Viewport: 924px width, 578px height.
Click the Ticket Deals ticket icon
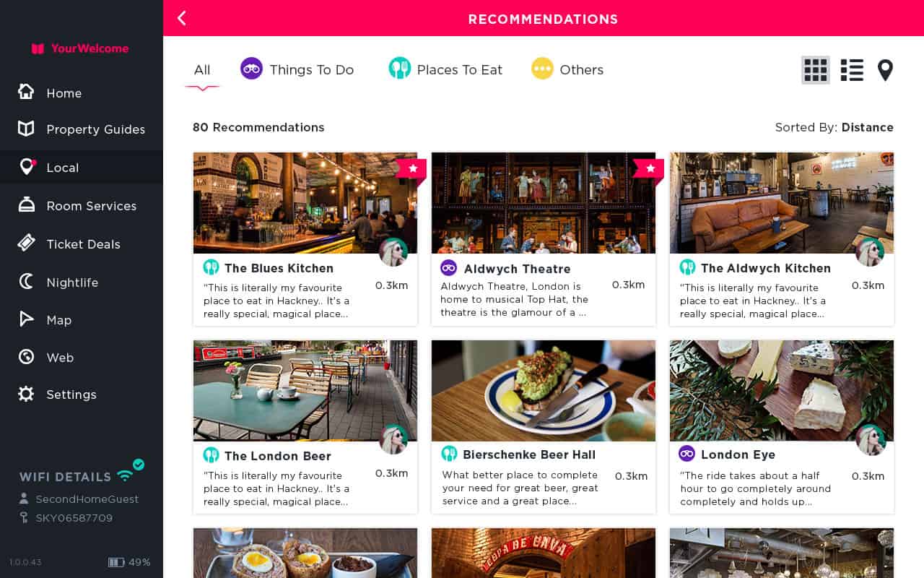pos(26,243)
